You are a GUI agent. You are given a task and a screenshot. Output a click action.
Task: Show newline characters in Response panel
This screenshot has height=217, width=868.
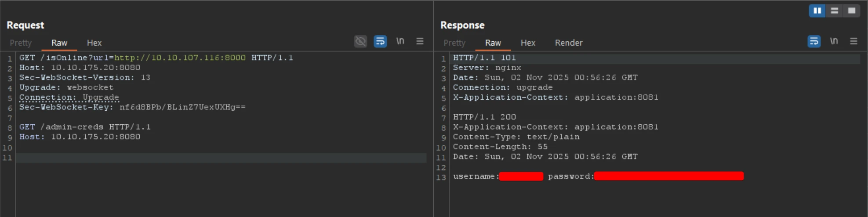click(x=834, y=41)
